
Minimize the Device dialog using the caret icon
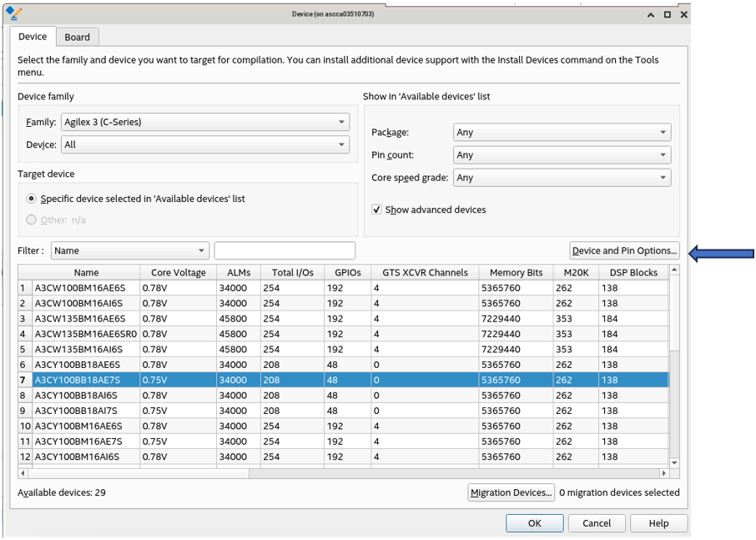coord(651,14)
